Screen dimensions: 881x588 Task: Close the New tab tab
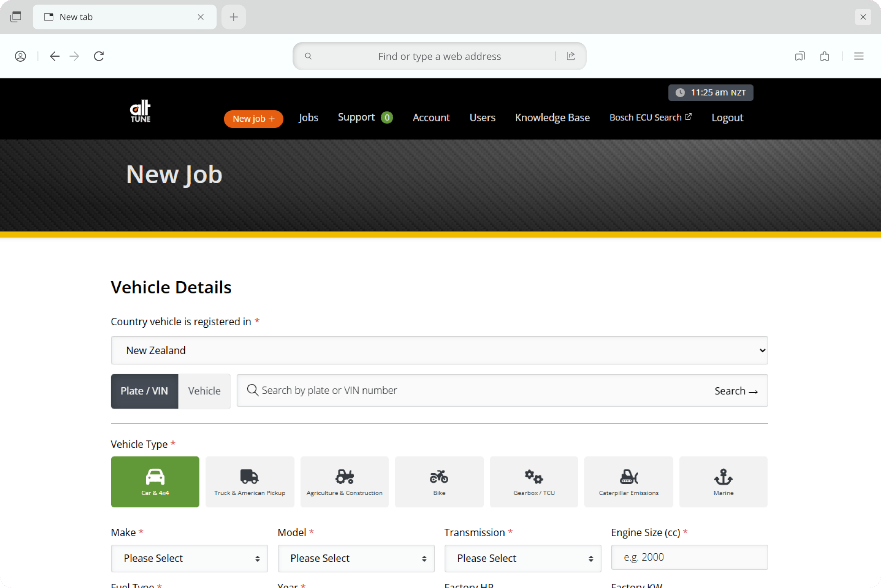tap(201, 17)
